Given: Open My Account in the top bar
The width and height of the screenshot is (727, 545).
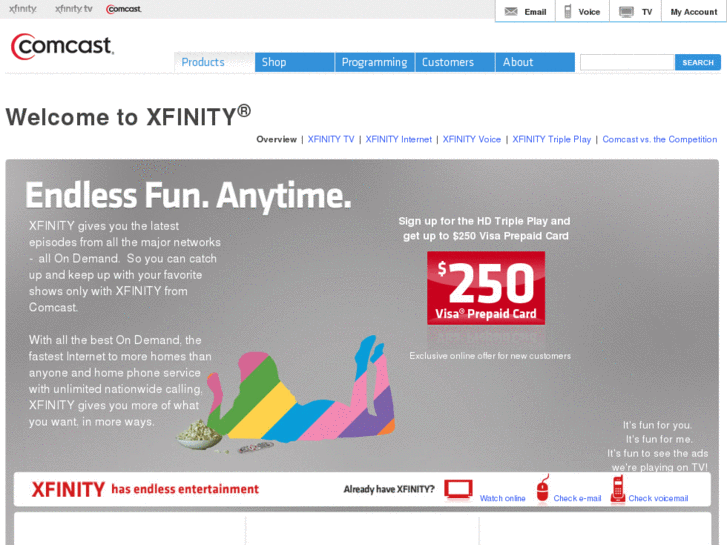Looking at the screenshot, I should click(x=694, y=12).
